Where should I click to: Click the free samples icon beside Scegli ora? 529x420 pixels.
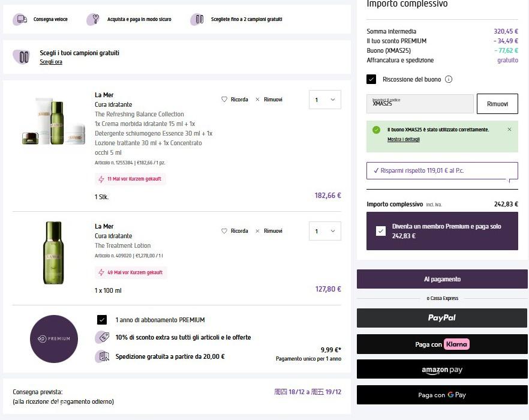coord(23,57)
